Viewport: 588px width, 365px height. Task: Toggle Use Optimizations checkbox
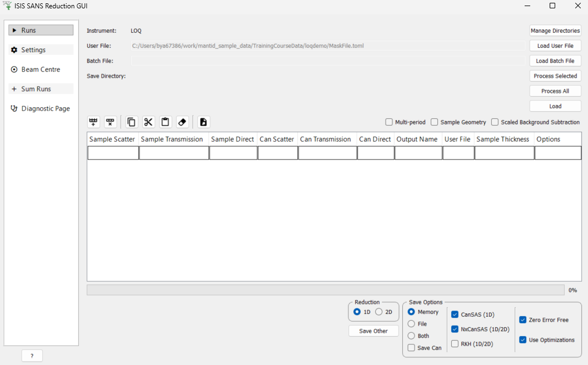click(x=523, y=340)
